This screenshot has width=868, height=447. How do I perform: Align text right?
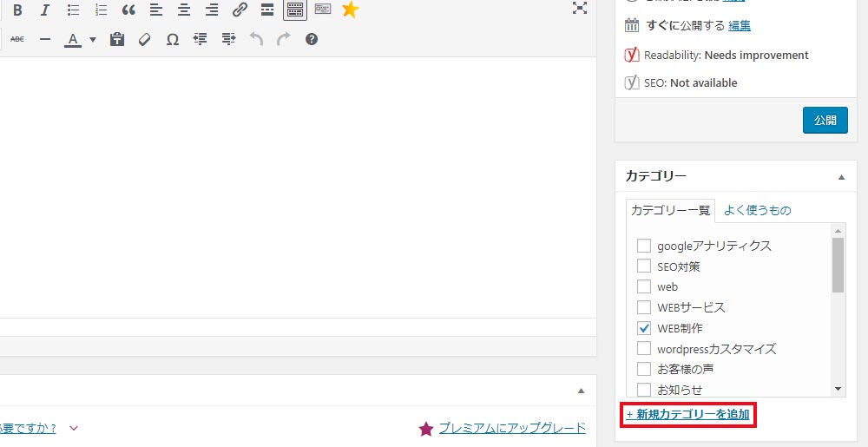pyautogui.click(x=212, y=10)
